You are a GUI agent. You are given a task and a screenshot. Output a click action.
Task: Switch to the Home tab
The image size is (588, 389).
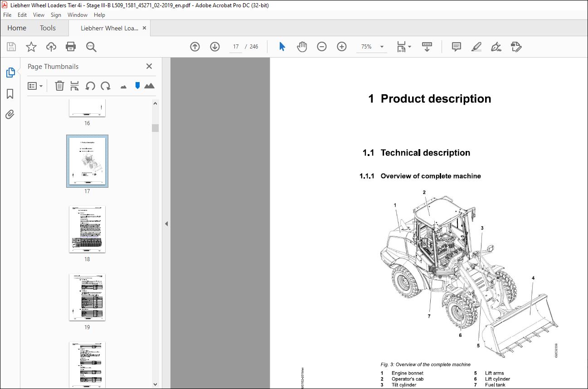click(17, 28)
